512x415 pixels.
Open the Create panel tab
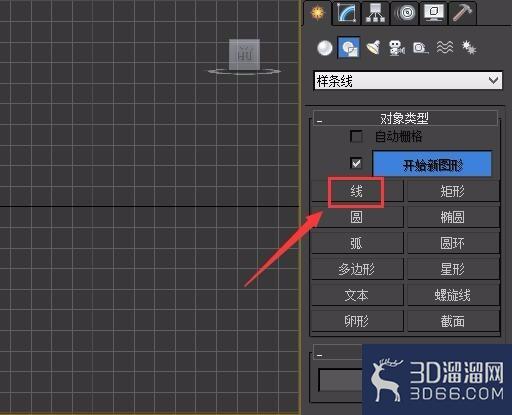click(317, 13)
